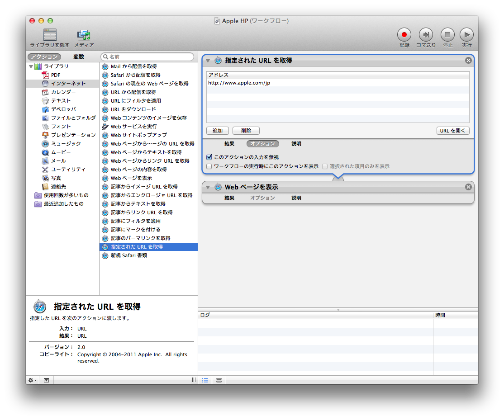This screenshot has height=420, width=504.
Task: Open Description tab in Display Webpages action
Action: point(296,198)
